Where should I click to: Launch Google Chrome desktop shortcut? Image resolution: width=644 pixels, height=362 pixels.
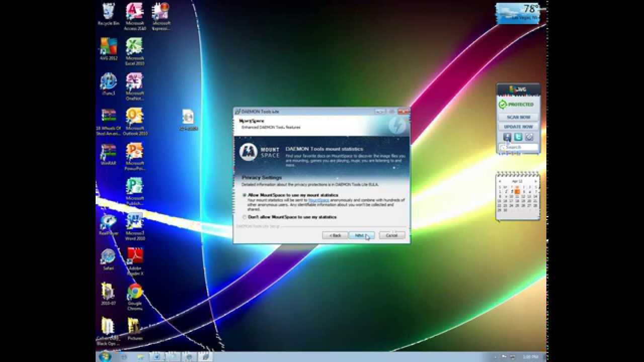135,297
